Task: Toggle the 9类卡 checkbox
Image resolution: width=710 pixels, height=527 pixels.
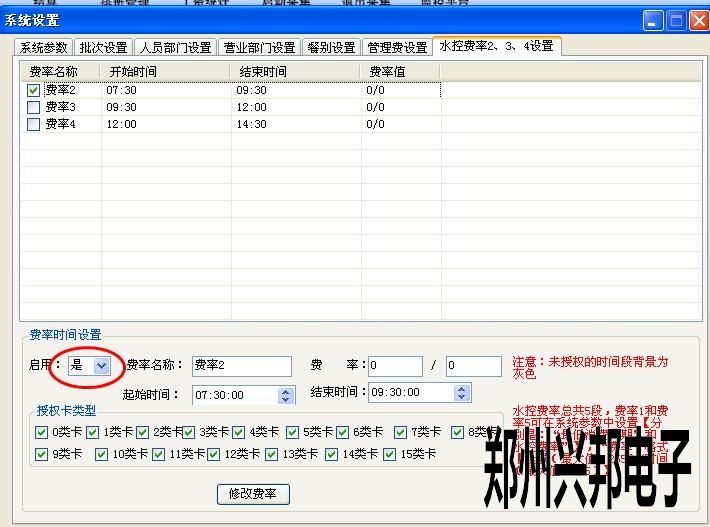Action: coord(41,454)
